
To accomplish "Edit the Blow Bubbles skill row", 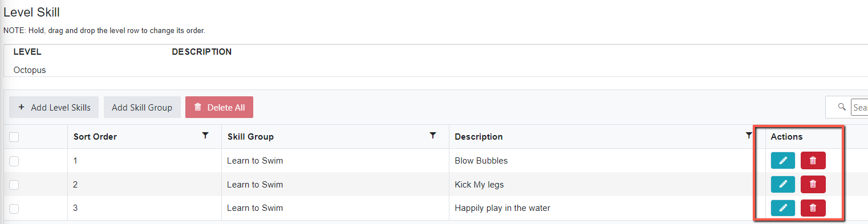I will pos(782,161).
